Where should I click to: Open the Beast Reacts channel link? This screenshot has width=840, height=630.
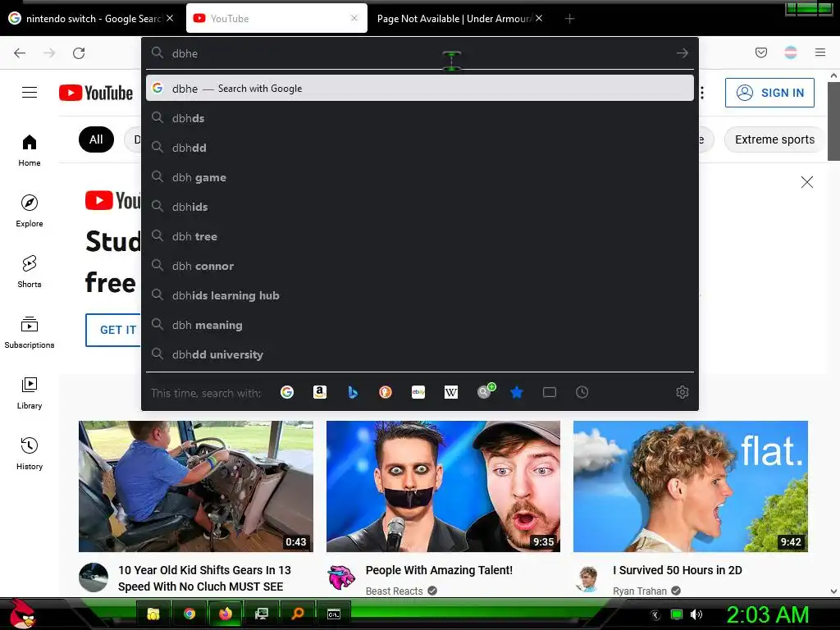point(395,591)
